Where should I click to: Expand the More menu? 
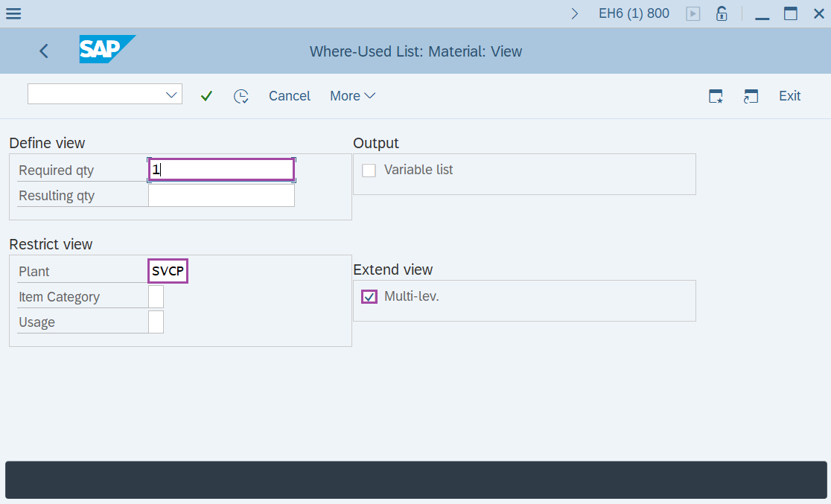tap(351, 95)
